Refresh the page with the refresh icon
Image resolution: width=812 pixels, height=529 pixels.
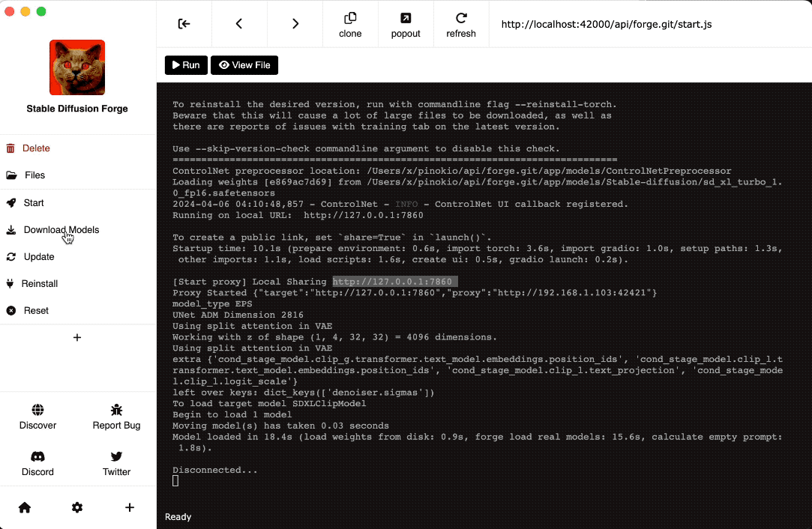tap(461, 23)
